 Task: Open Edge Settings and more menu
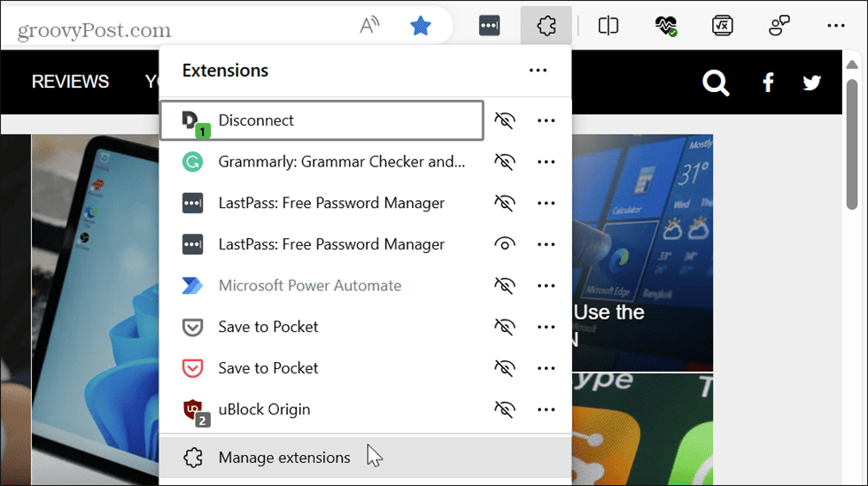pos(836,26)
